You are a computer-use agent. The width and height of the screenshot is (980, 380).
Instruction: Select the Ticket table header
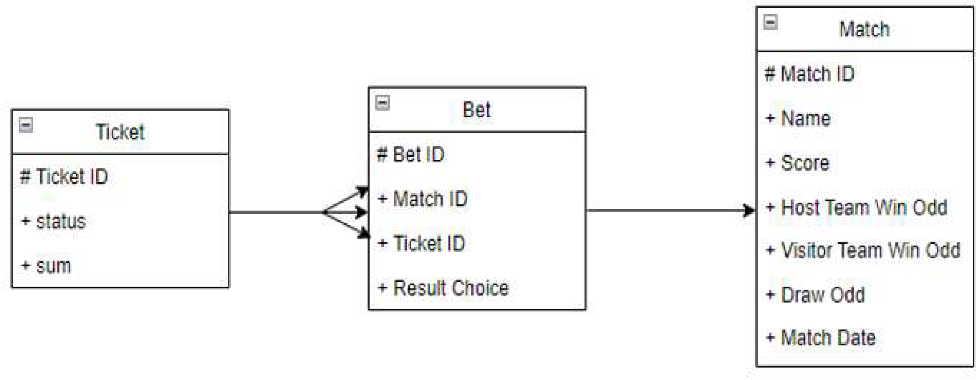120,132
